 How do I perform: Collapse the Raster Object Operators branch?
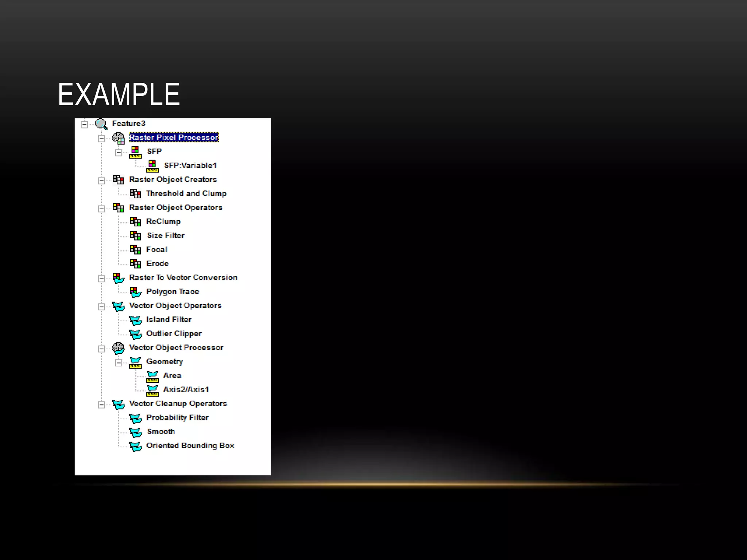(101, 209)
